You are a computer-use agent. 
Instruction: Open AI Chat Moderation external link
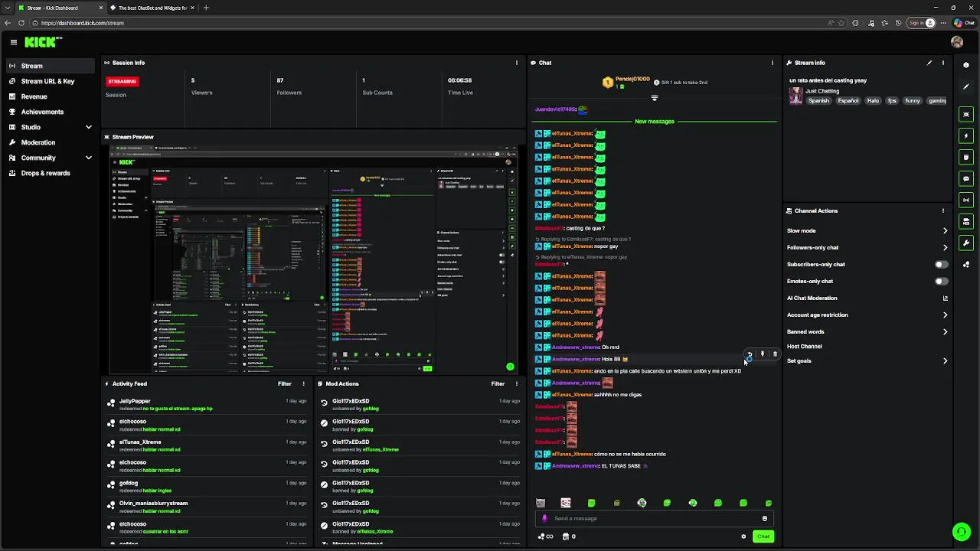pos(945,298)
